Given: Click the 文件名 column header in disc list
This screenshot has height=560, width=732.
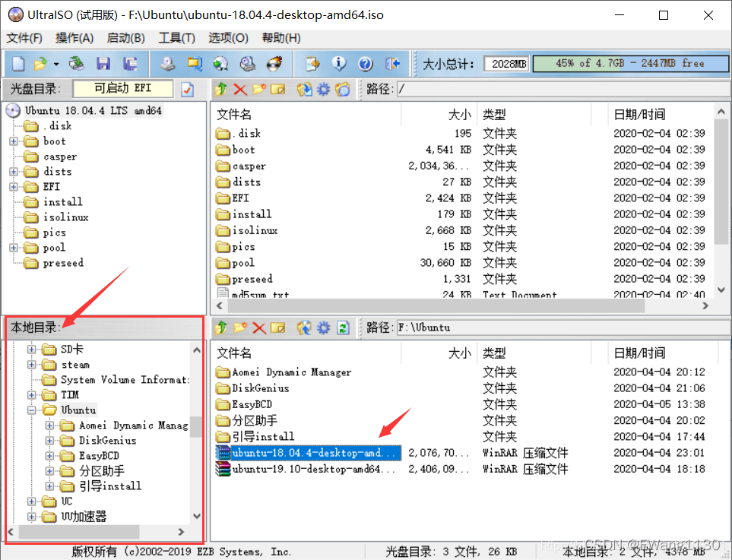Looking at the screenshot, I should point(307,114).
